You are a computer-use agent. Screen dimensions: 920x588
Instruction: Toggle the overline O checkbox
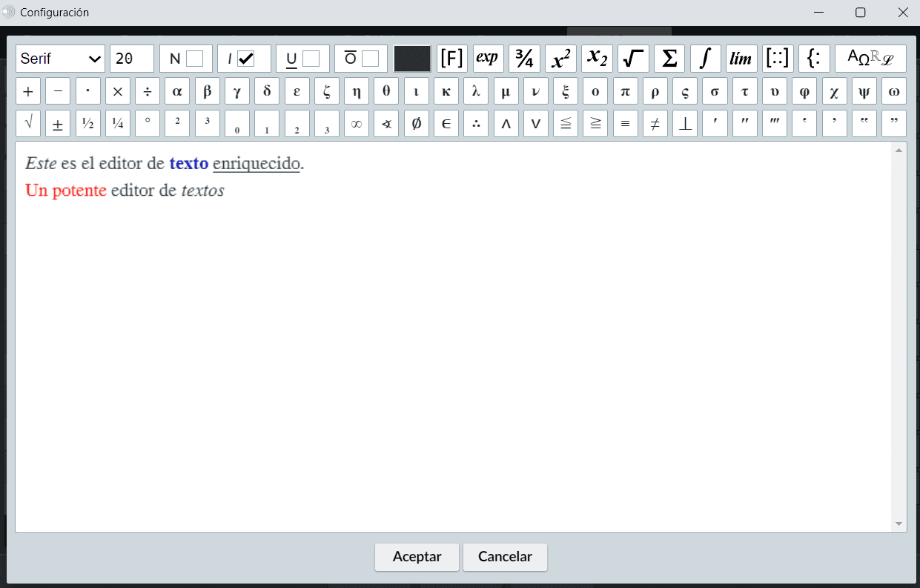pyautogui.click(x=370, y=59)
